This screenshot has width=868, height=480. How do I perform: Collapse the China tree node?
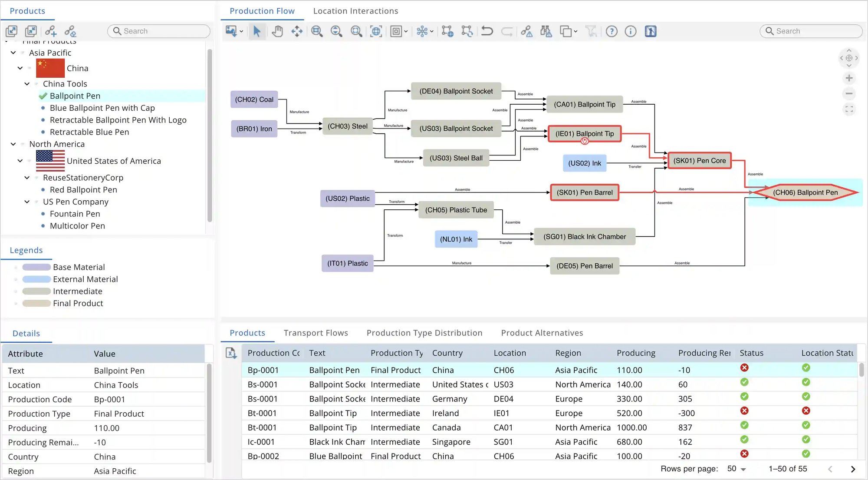point(20,68)
